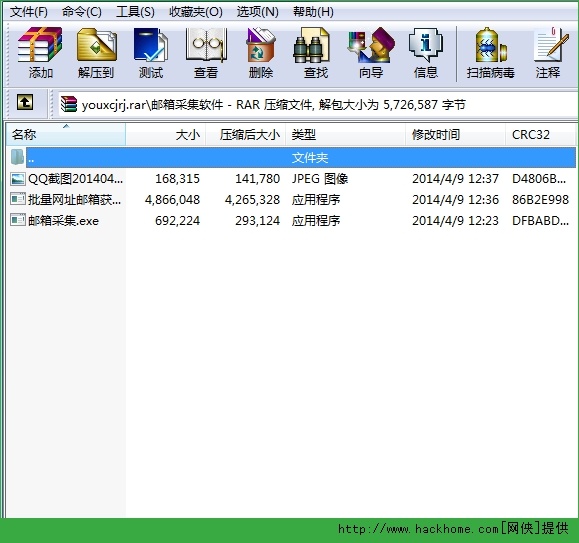Sort by 压缩后大小 column header
The width and height of the screenshot is (579, 543).
(246, 135)
